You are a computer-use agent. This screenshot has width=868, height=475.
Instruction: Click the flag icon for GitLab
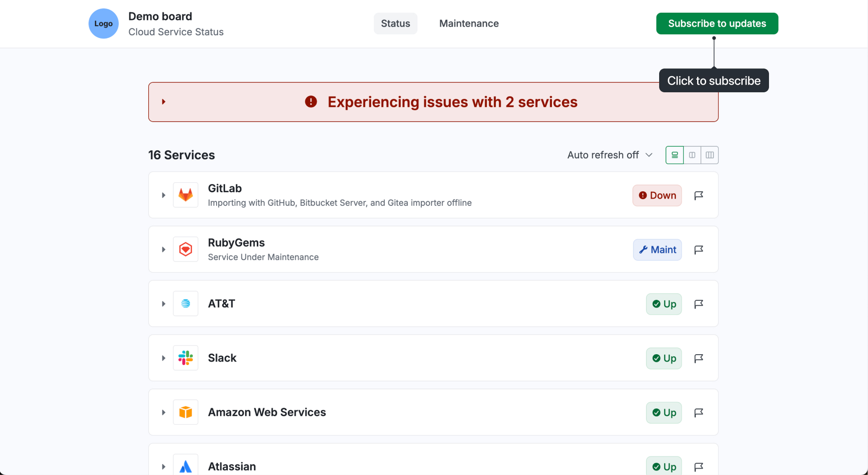[x=698, y=195]
